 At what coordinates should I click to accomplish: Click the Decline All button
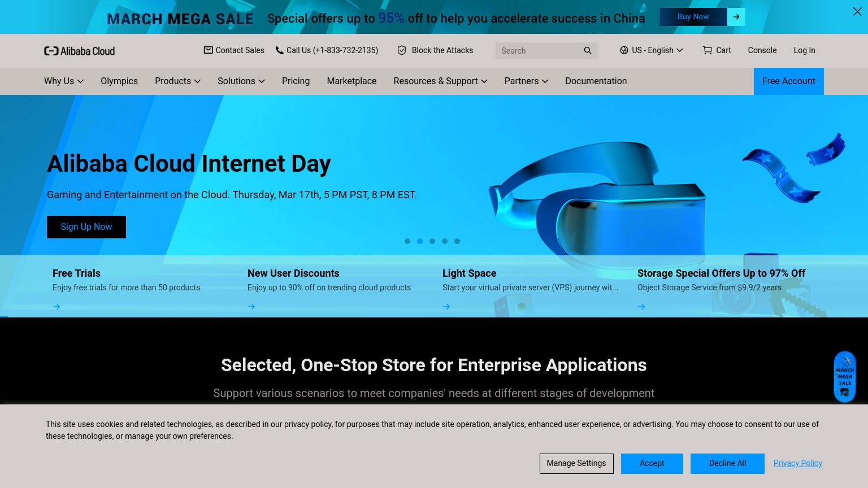pyautogui.click(x=727, y=464)
